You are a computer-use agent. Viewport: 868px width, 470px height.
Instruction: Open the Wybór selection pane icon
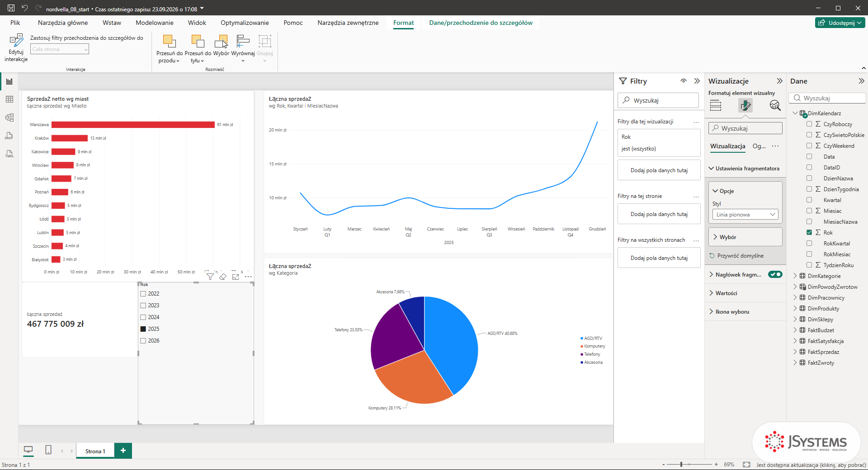[221, 42]
